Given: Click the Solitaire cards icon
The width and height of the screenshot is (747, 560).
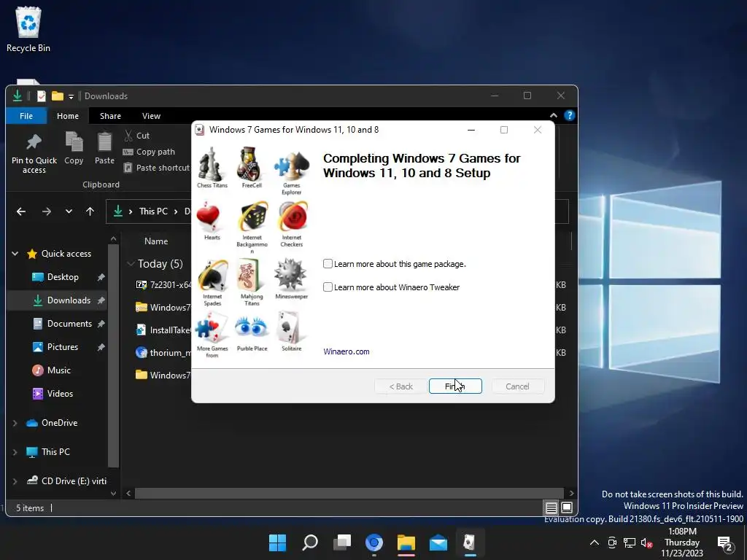Looking at the screenshot, I should point(289,327).
